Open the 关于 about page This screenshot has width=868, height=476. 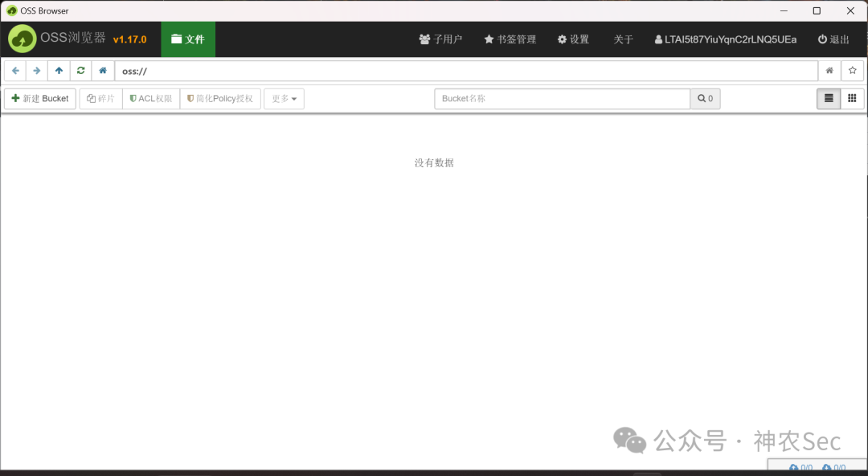click(623, 39)
